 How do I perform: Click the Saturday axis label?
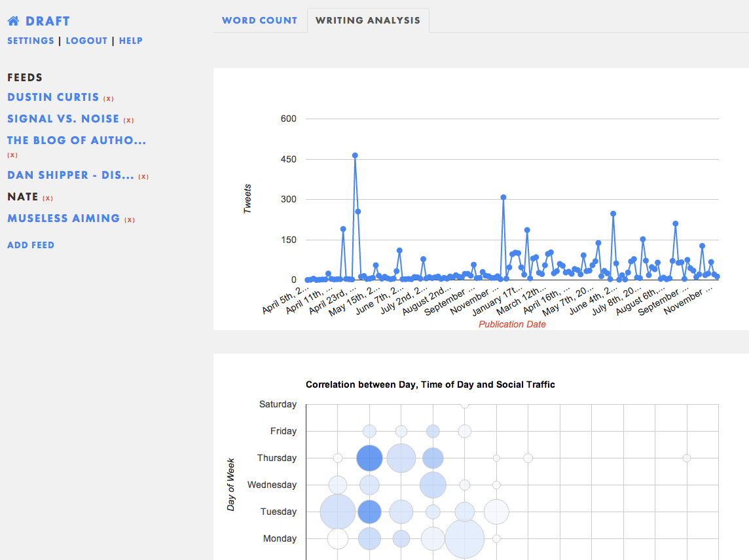pyautogui.click(x=278, y=404)
